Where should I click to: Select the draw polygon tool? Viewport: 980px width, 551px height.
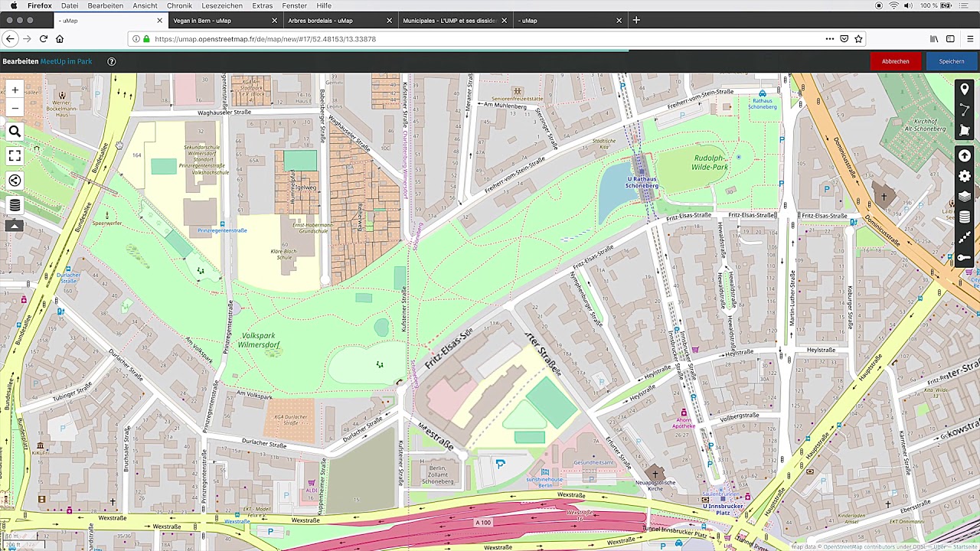965,131
